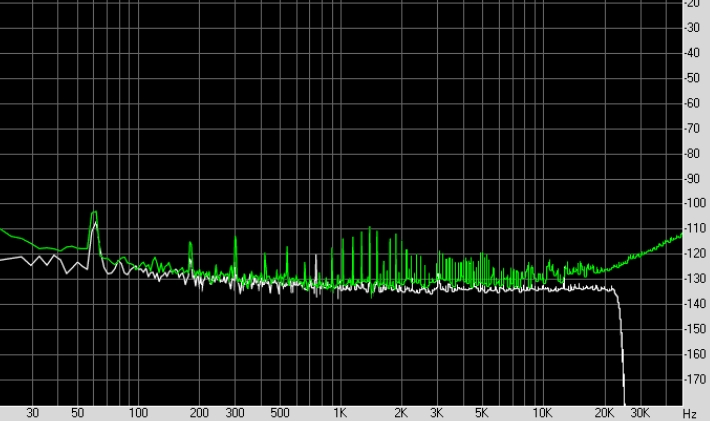Click the 50 Hz frequency axis label
This screenshot has width=710, height=421.
[77, 413]
